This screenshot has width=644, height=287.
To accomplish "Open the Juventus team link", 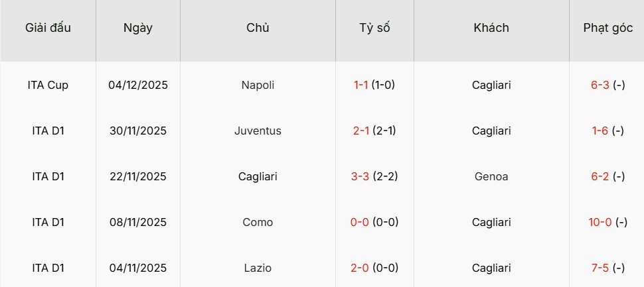I will click(258, 131).
